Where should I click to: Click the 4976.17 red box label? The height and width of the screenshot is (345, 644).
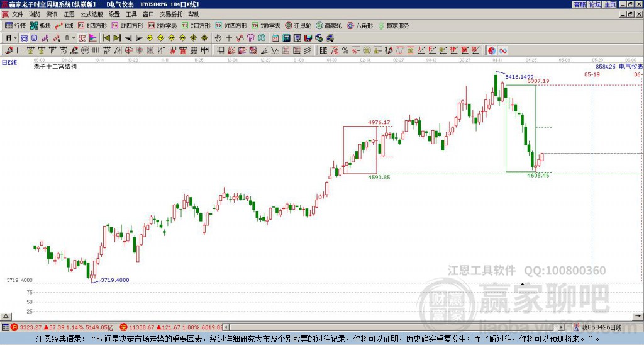pyautogui.click(x=379, y=122)
